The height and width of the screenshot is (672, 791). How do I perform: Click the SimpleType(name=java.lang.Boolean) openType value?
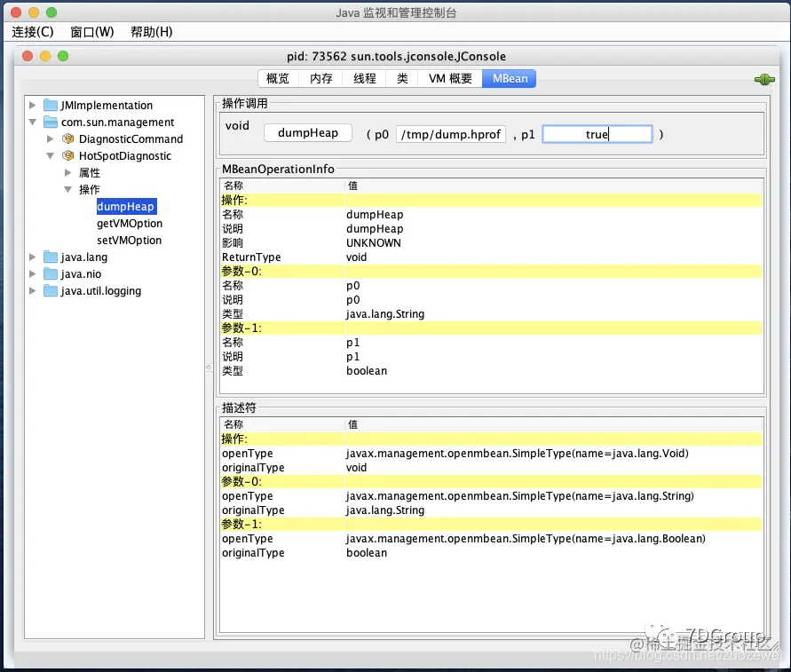coord(526,538)
